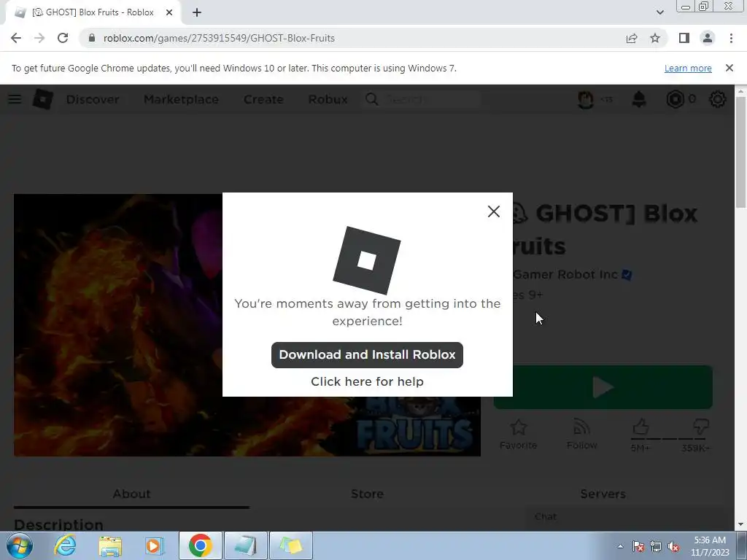Open the Click here for help link
The image size is (747, 560).
click(x=367, y=381)
